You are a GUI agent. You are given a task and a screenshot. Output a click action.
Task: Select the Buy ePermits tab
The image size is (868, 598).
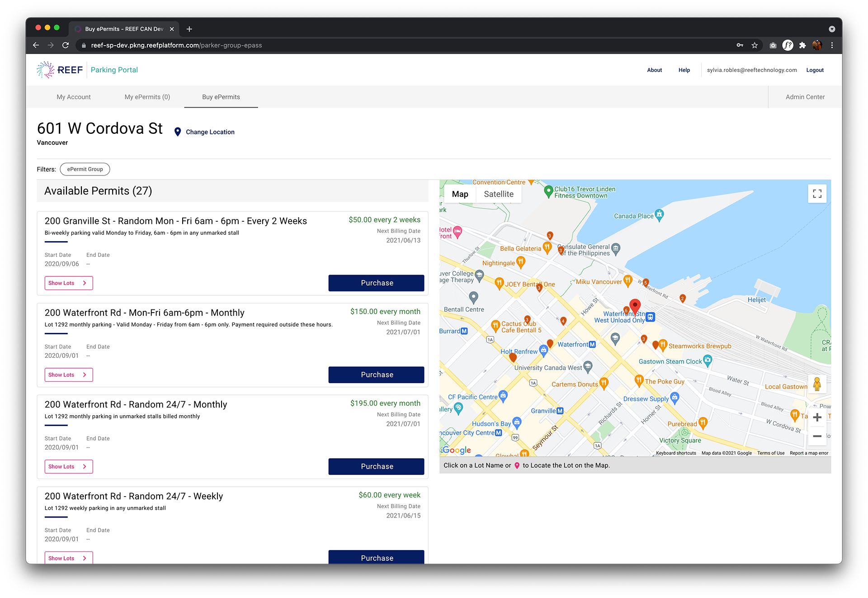(x=221, y=97)
